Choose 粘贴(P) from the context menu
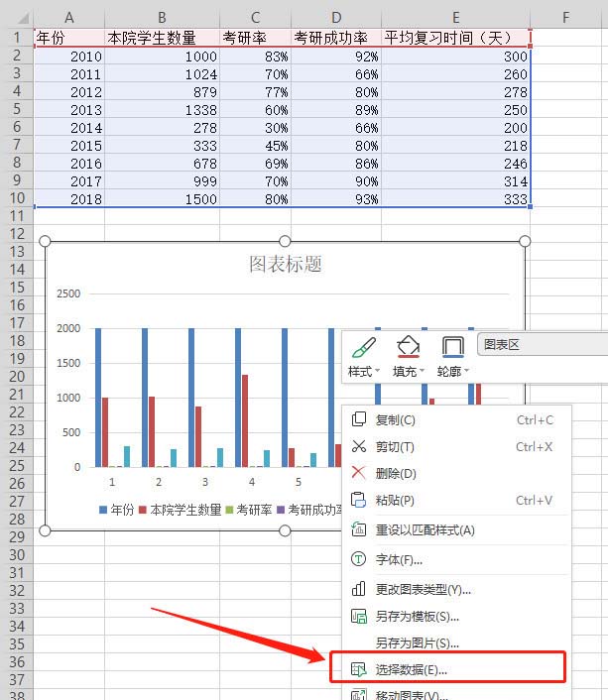This screenshot has height=700, width=608. 456,500
